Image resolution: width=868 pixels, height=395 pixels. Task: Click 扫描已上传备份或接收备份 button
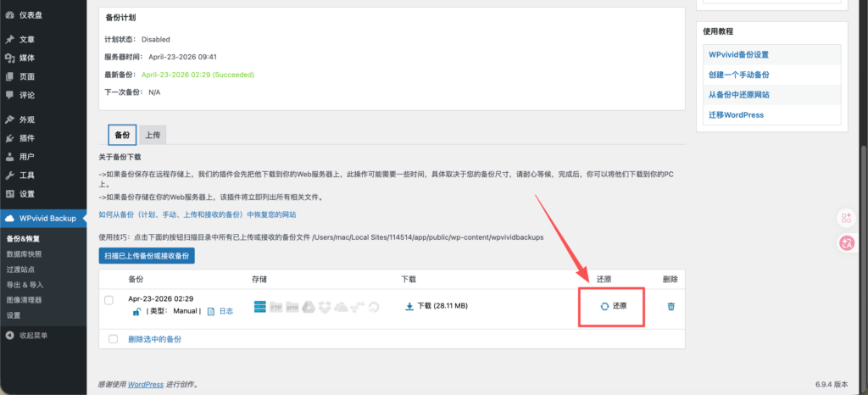tap(147, 256)
